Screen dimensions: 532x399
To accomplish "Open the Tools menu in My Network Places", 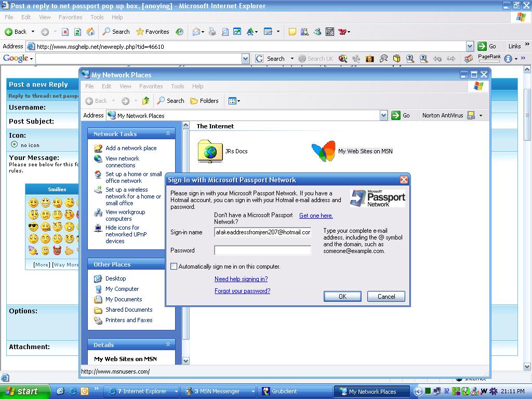I will pyautogui.click(x=178, y=86).
